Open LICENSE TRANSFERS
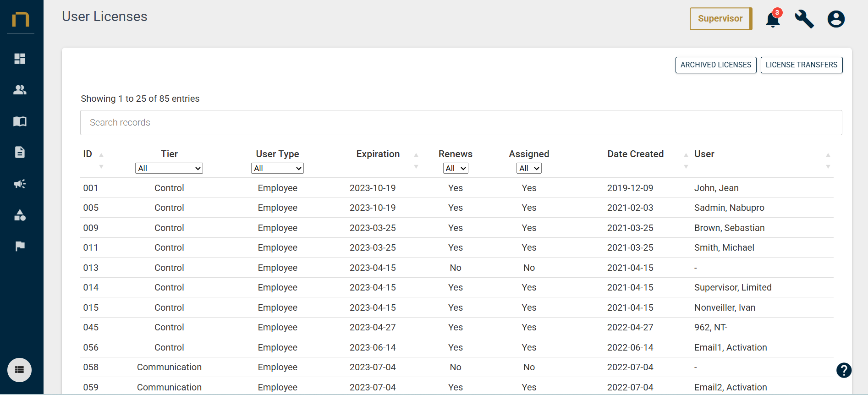Viewport: 868px width, 395px height. coord(802,65)
